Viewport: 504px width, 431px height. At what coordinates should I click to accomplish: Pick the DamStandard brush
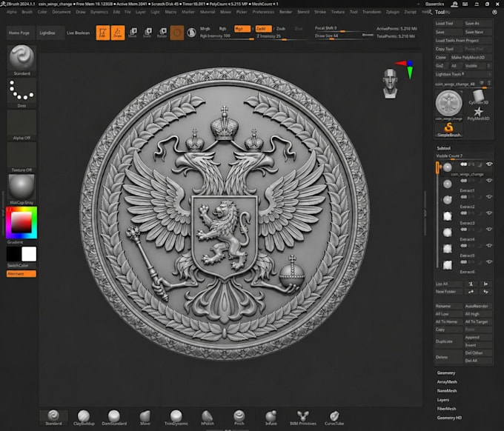click(x=114, y=418)
